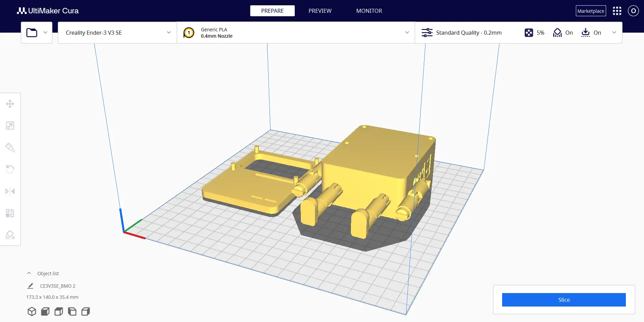Click Standard Quality - 0.2mm profile text

pos(469,33)
